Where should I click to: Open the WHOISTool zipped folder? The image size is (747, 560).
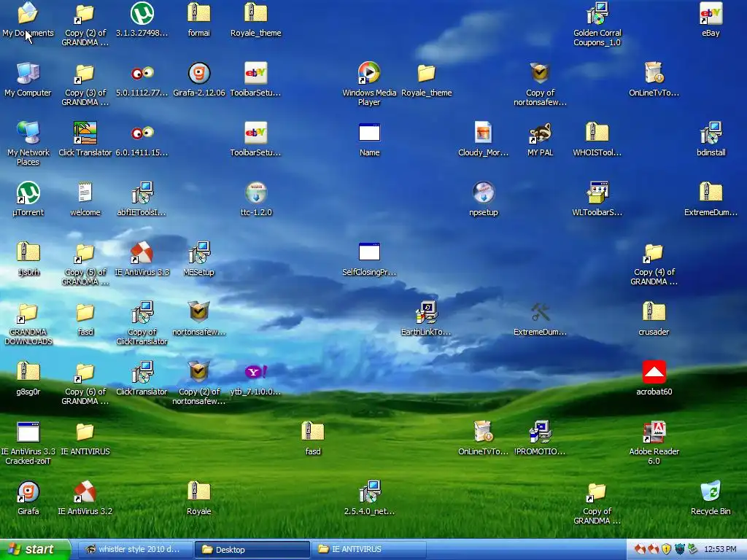(597, 139)
